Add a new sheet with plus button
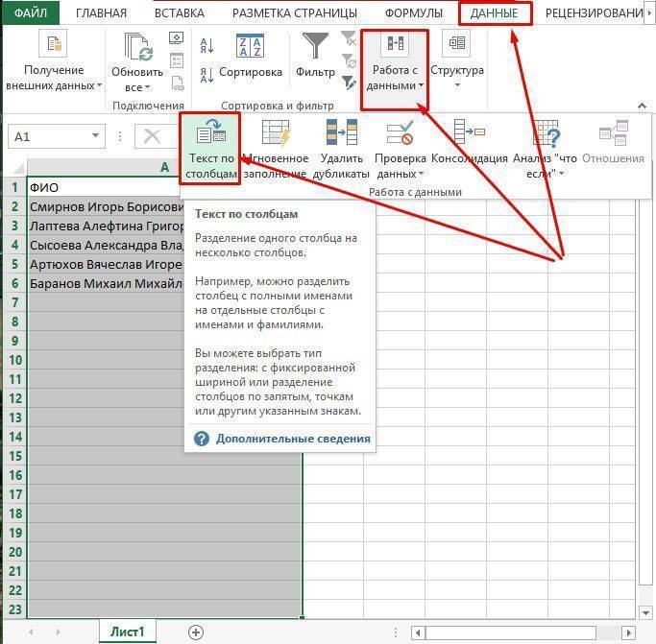This screenshot has height=644, width=656. tap(196, 632)
